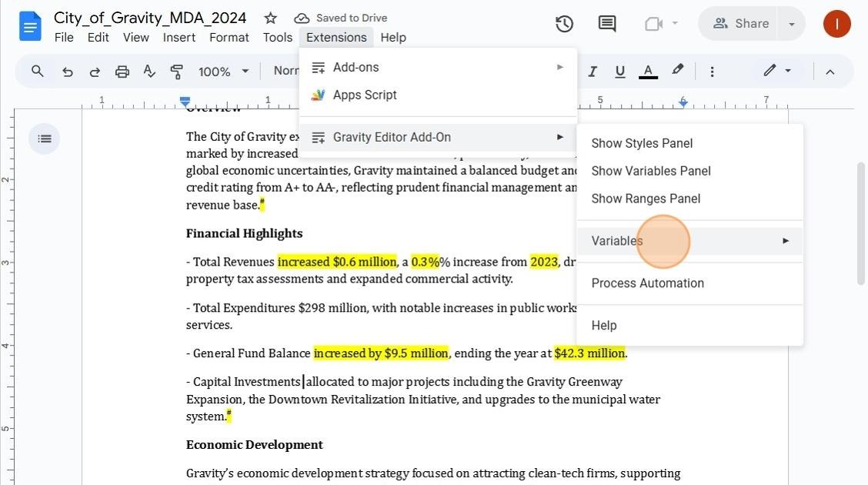Screen dimensions: 868x485
Task: Search the menus with magnifier icon
Action: (x=37, y=72)
